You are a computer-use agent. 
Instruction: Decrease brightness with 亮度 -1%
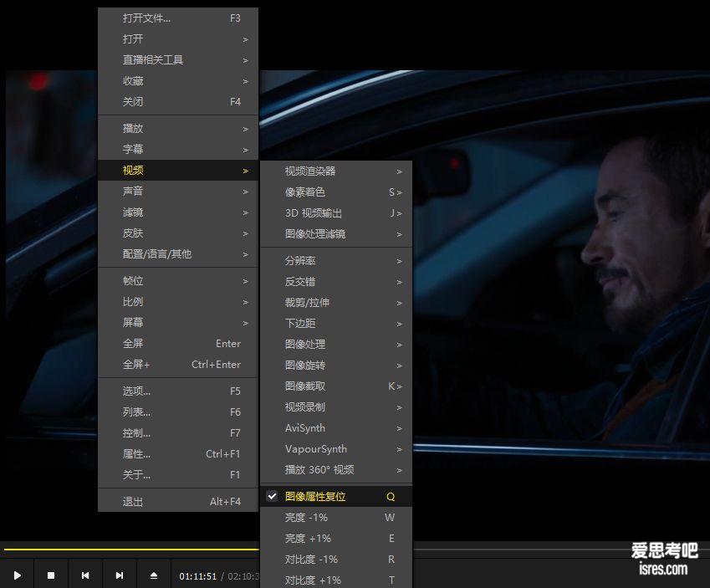(336, 518)
